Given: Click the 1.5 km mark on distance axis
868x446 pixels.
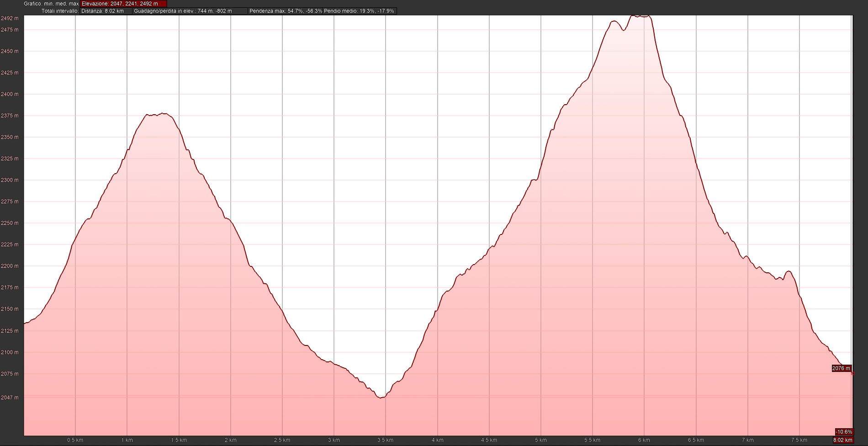Looking at the screenshot, I should coord(179,441).
